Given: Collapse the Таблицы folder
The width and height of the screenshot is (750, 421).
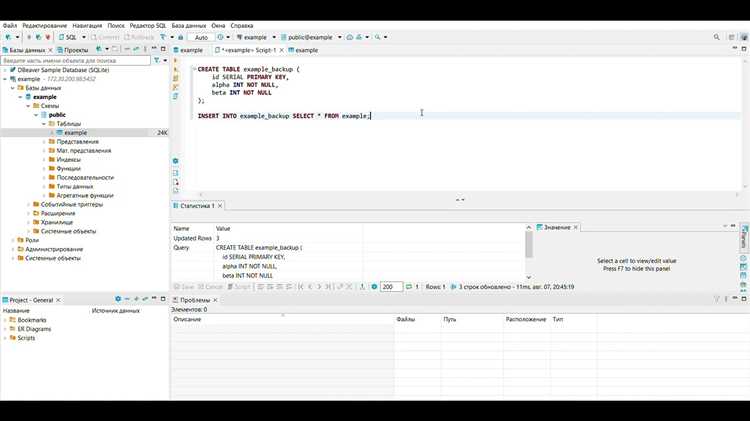Looking at the screenshot, I should click(x=44, y=124).
